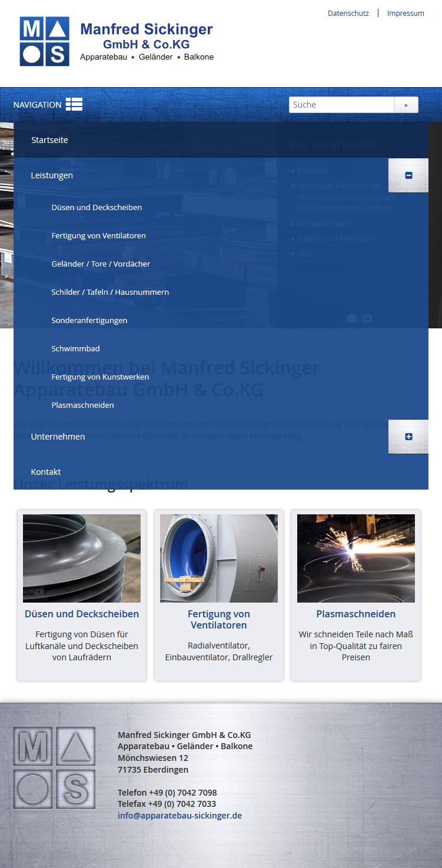Screen dimensions: 442x868
Task: Open the Impressum page
Action: (406, 13)
